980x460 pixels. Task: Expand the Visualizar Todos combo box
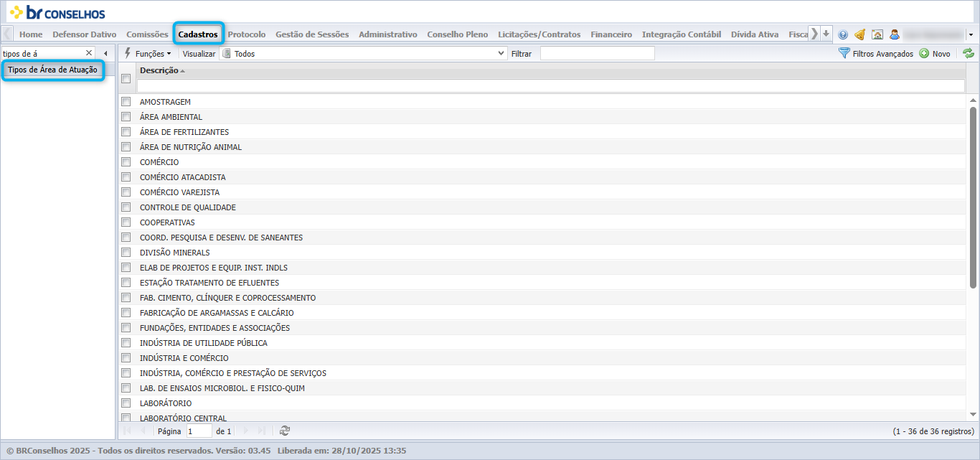tap(501, 53)
